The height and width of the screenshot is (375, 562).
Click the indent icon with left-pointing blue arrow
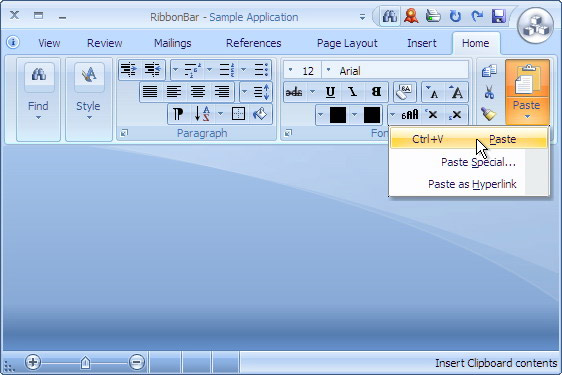[x=153, y=69]
